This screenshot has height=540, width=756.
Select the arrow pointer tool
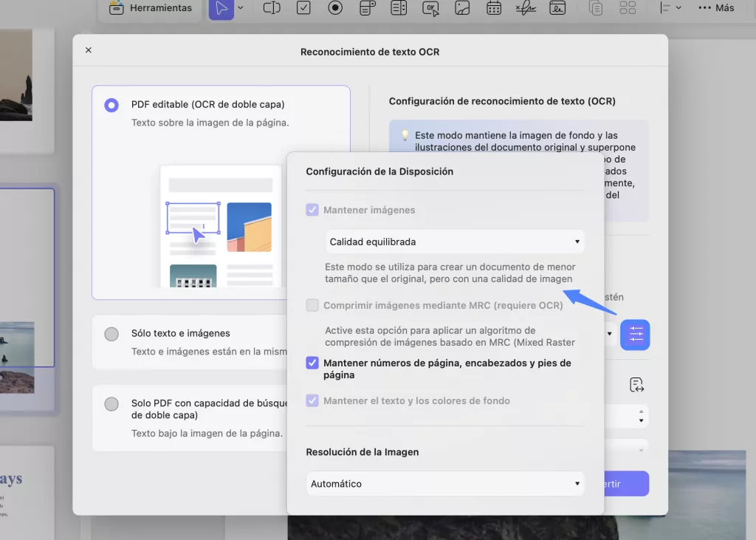[221, 8]
